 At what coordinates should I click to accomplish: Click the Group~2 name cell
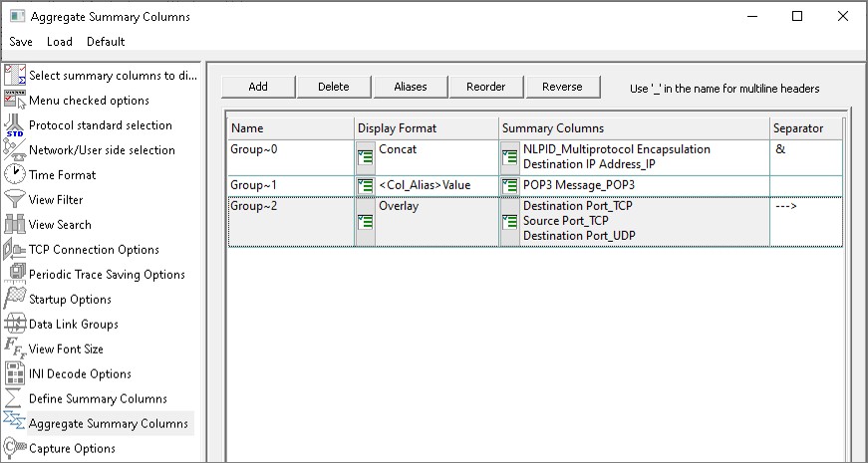click(291, 222)
